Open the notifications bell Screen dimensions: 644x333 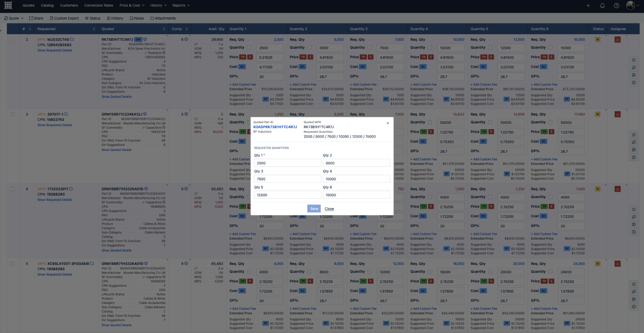pos(602,5)
